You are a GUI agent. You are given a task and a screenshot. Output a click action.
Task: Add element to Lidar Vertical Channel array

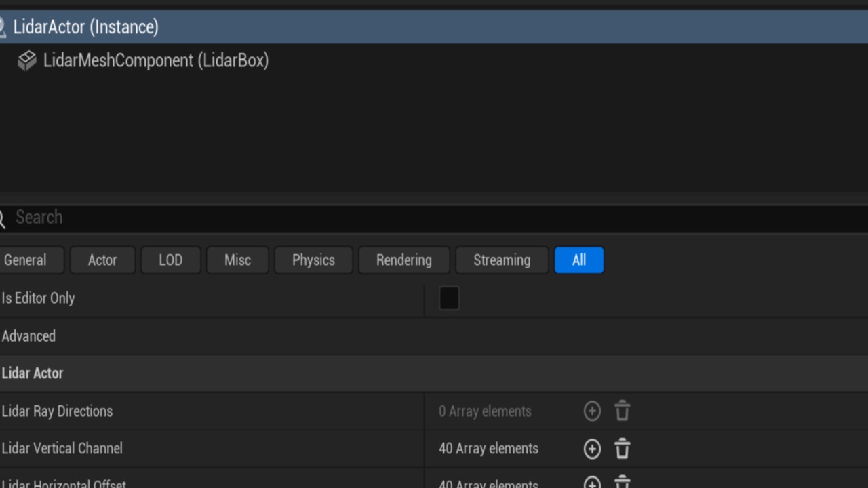pos(592,449)
